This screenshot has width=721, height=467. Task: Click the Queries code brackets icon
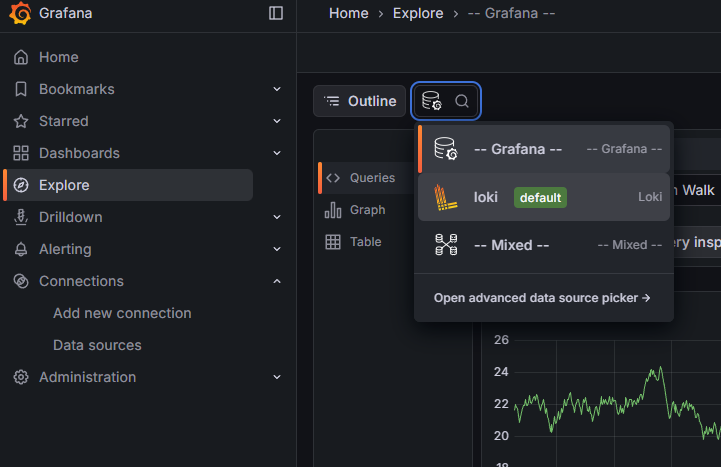pyautogui.click(x=333, y=178)
